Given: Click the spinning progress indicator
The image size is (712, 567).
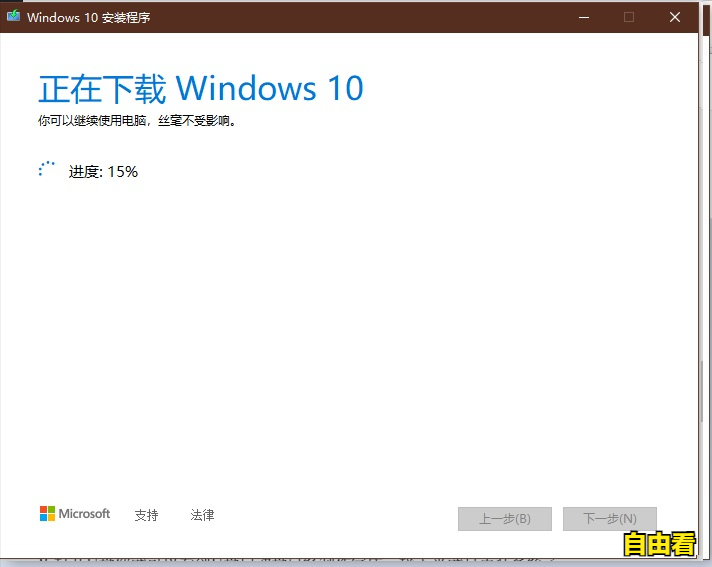Looking at the screenshot, I should point(46,169).
